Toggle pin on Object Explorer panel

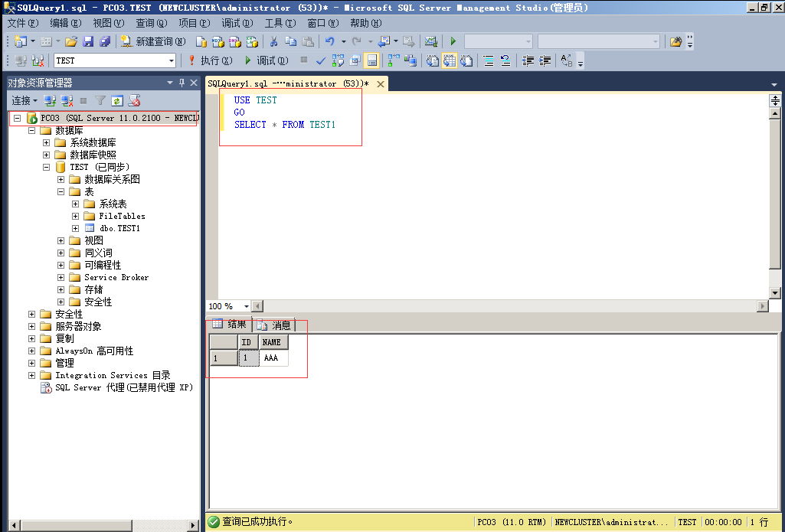(x=182, y=83)
